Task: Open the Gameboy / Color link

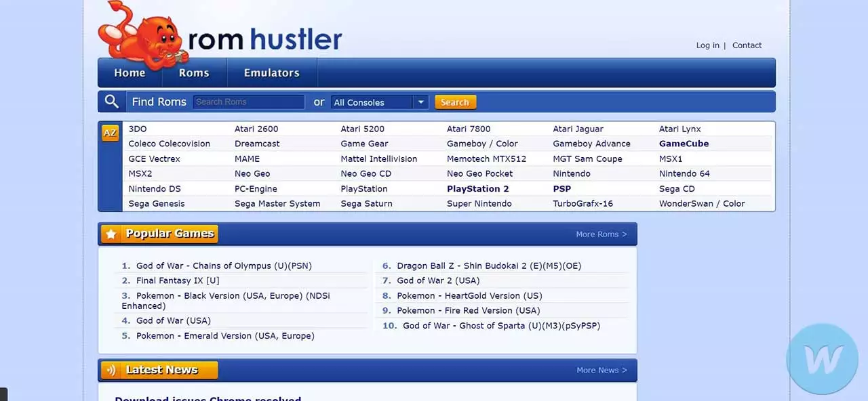Action: click(x=482, y=144)
